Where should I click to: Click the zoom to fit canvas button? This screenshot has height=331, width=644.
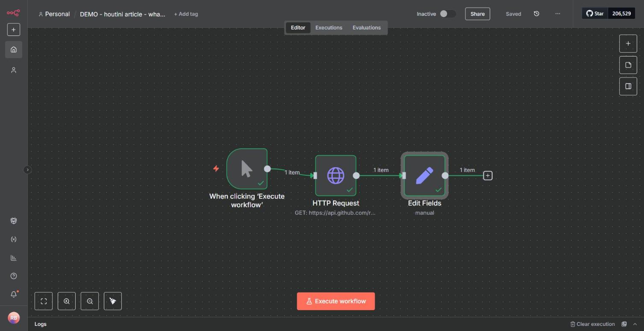pyautogui.click(x=44, y=301)
